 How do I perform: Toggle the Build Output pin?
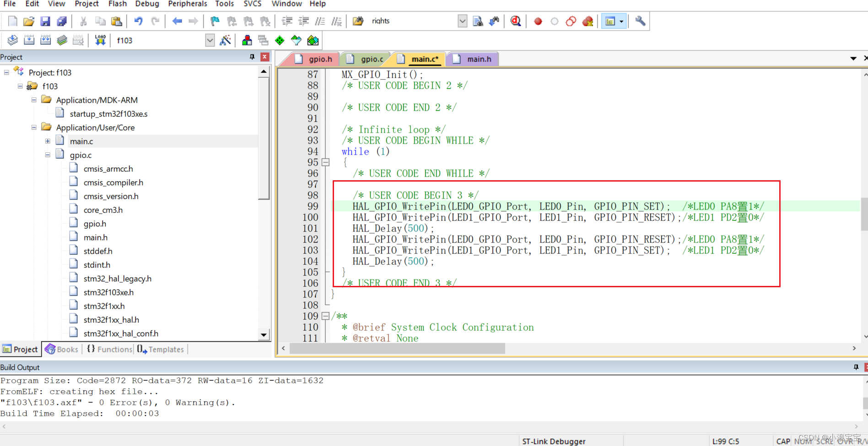click(x=856, y=367)
